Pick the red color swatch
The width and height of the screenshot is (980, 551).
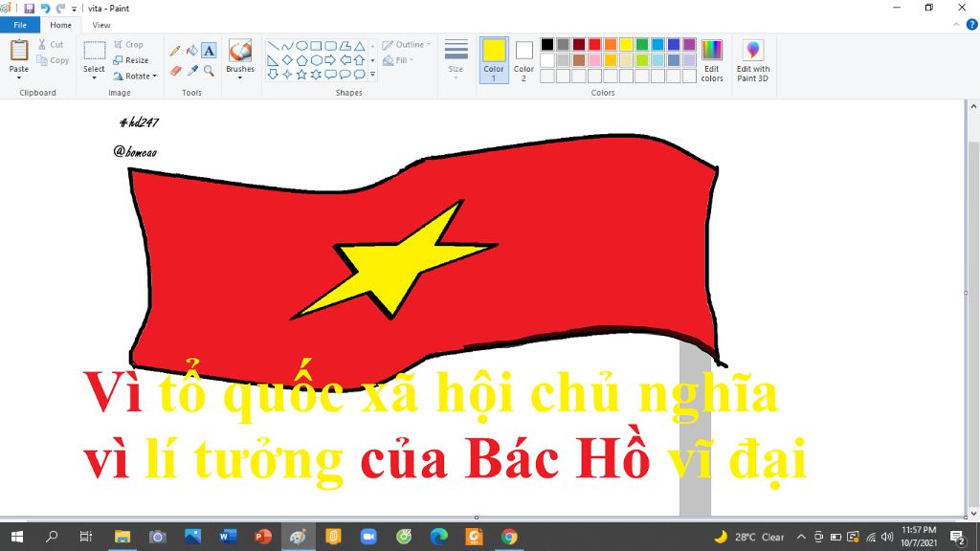coord(595,44)
